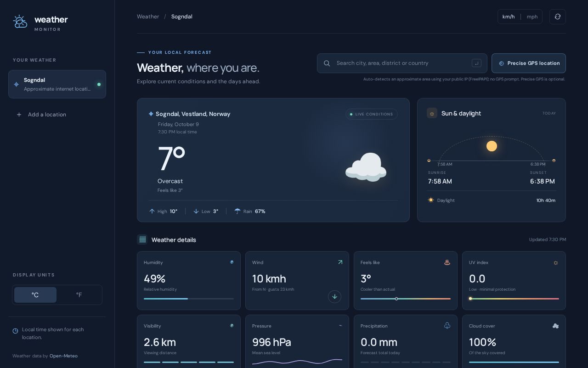Click the UV index sun icon
Screen dimensions: 588x368
556,263
